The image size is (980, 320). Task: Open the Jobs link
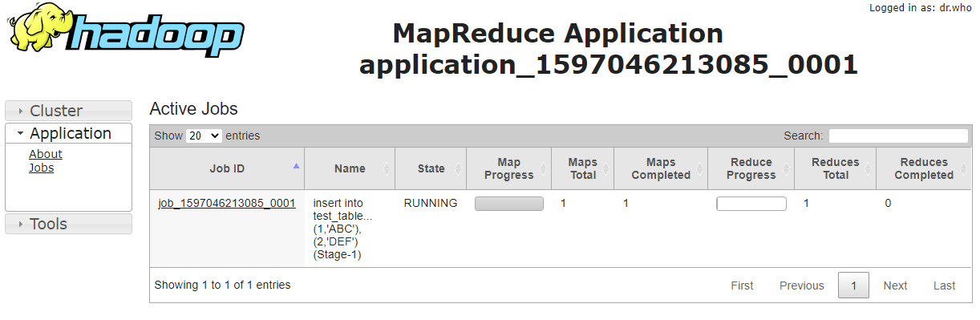click(x=42, y=168)
